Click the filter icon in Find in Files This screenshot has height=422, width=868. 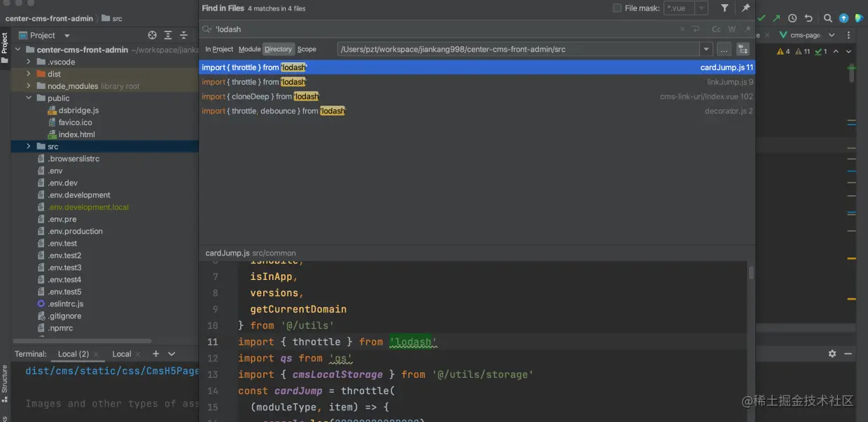(x=724, y=8)
